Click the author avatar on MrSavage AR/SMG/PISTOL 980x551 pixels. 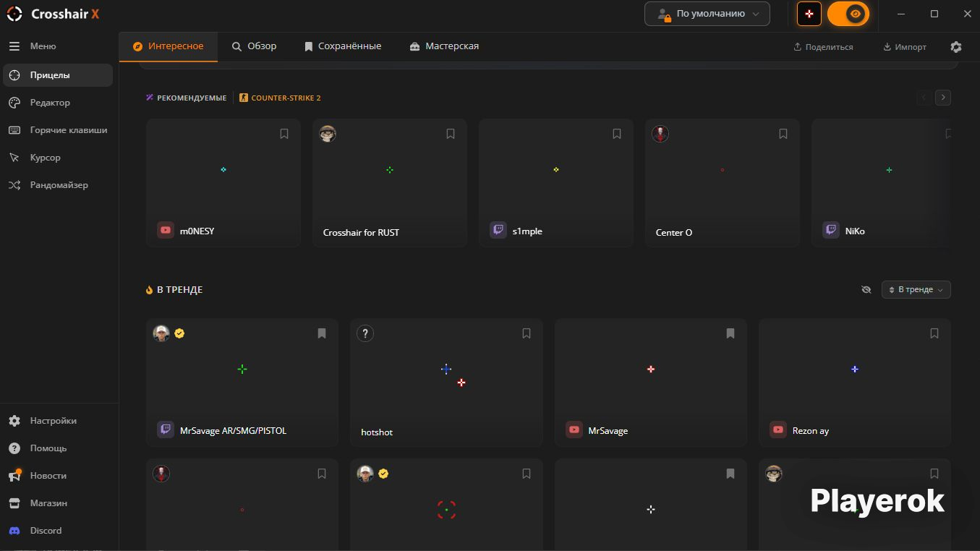coord(161,333)
